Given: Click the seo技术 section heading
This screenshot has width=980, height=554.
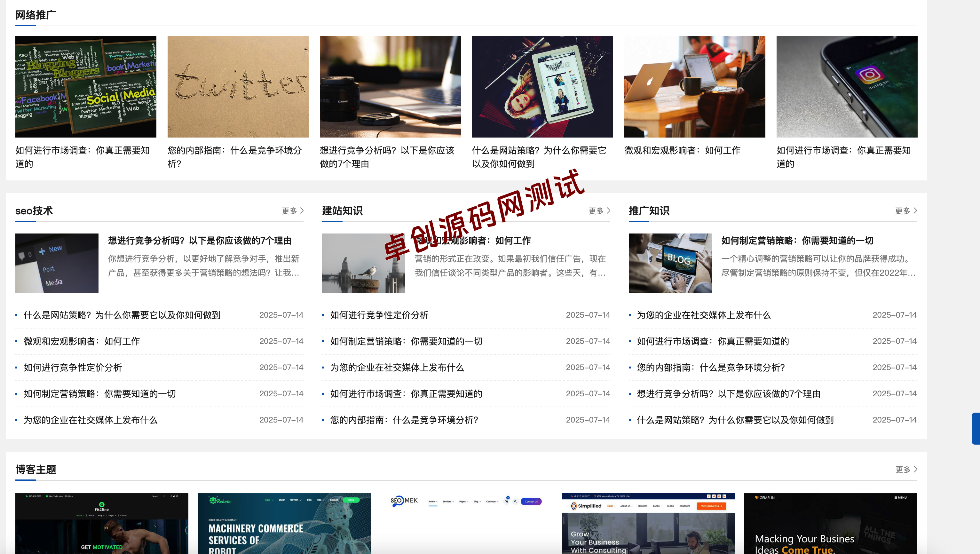Looking at the screenshot, I should (34, 211).
